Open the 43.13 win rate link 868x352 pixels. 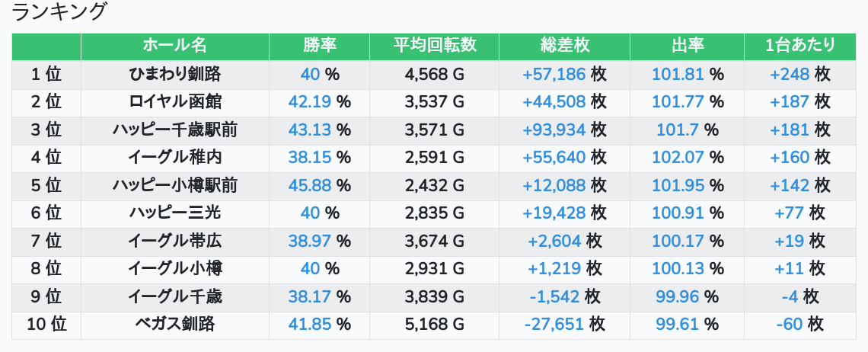310,130
